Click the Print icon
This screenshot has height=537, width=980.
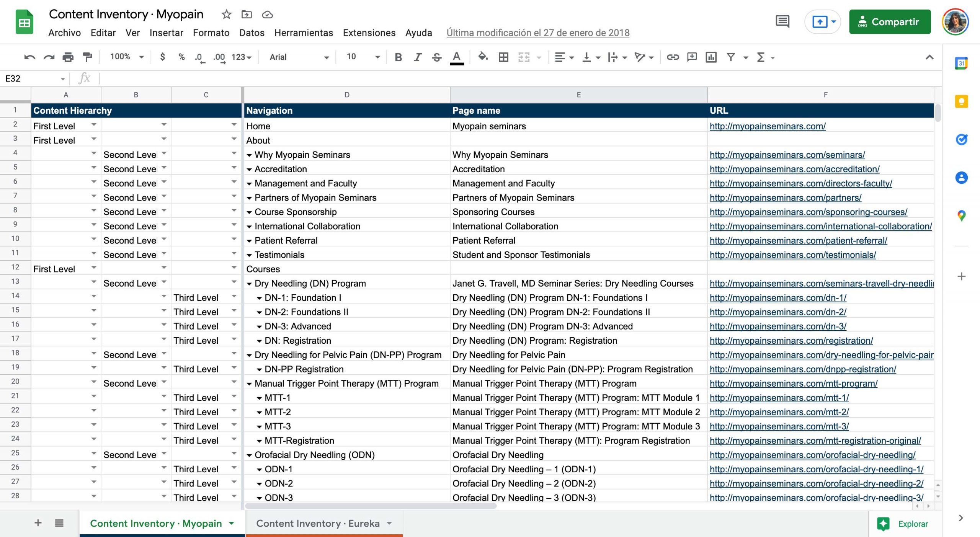tap(68, 57)
